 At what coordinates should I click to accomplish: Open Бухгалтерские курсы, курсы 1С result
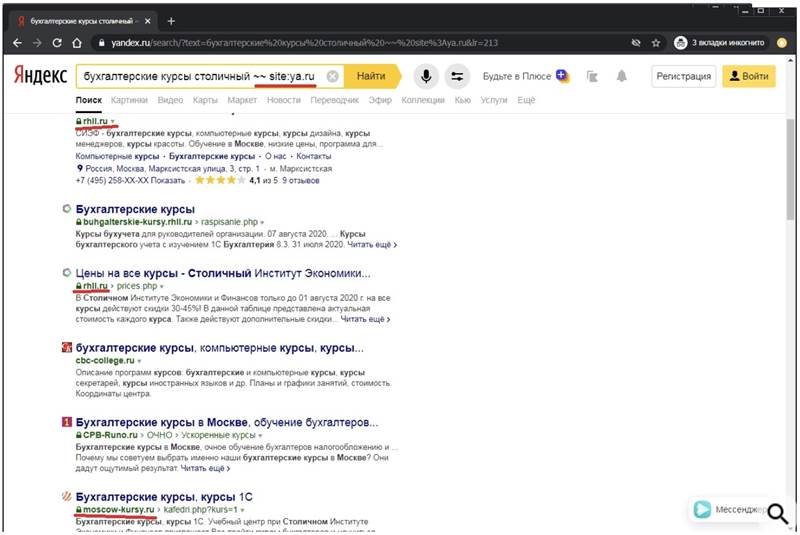pos(164,497)
